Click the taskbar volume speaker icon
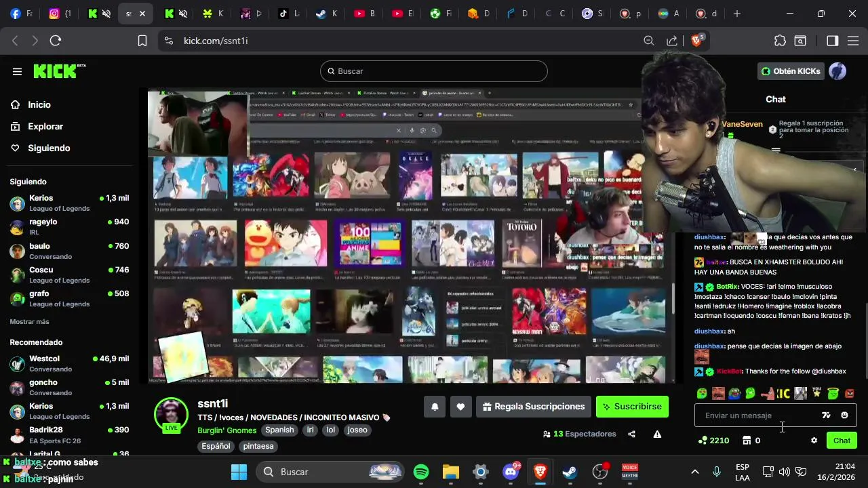The height and width of the screenshot is (488, 868). [x=785, y=472]
